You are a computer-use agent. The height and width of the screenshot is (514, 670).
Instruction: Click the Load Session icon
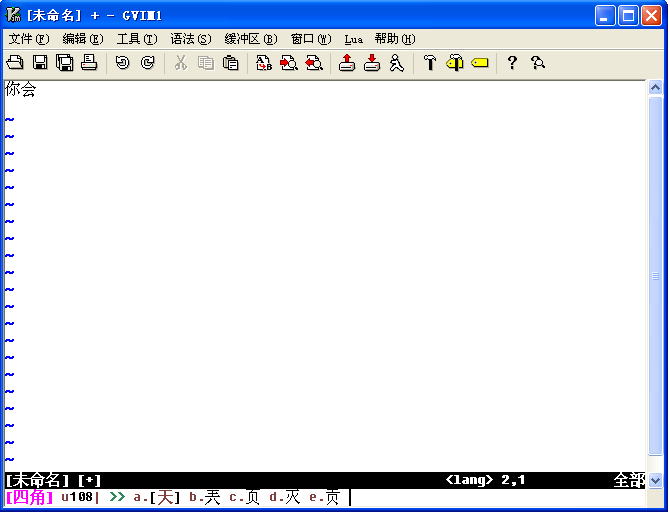(x=347, y=63)
